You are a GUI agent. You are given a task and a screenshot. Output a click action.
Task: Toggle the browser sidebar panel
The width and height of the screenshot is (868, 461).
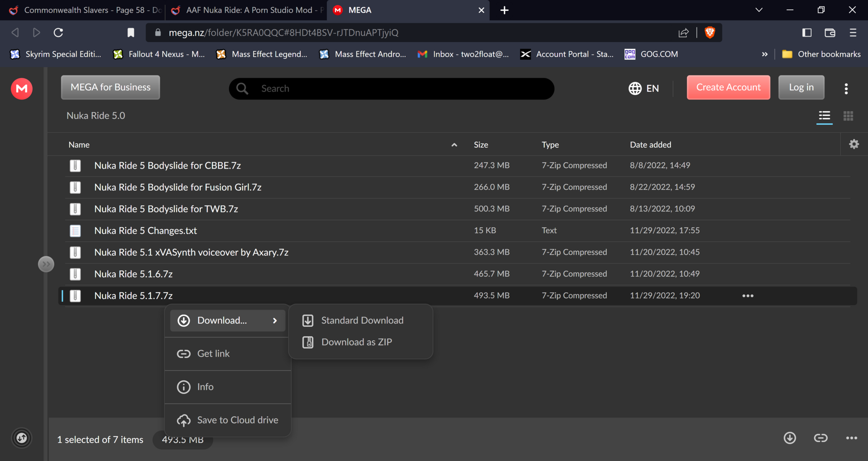(x=807, y=33)
